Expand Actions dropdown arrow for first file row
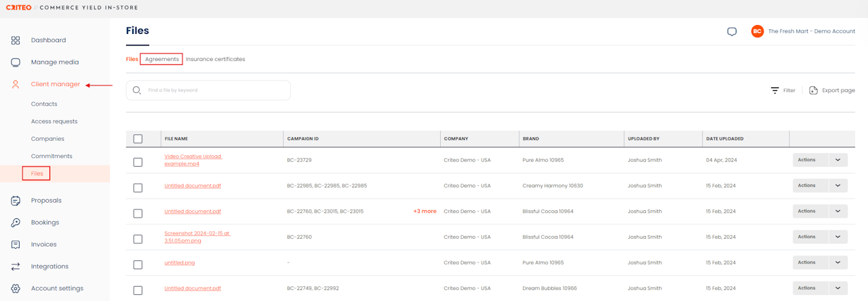The image size is (868, 301). click(x=837, y=160)
